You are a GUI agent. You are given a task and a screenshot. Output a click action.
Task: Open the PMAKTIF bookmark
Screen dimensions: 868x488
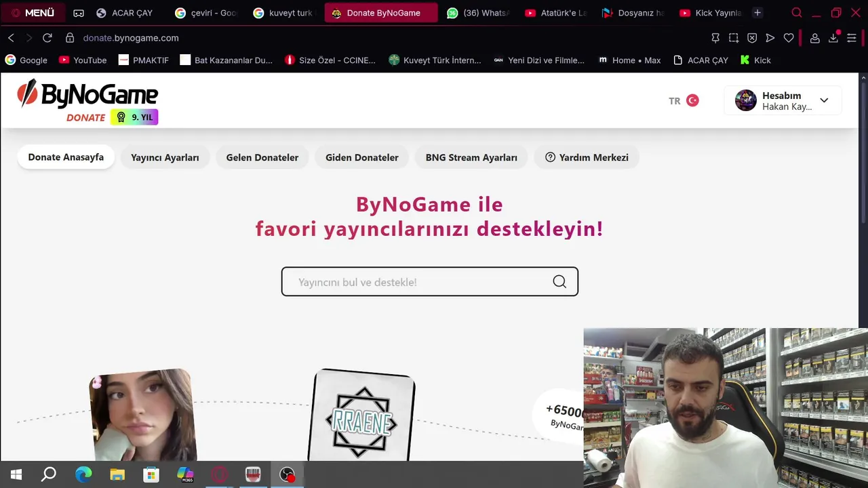[144, 60]
